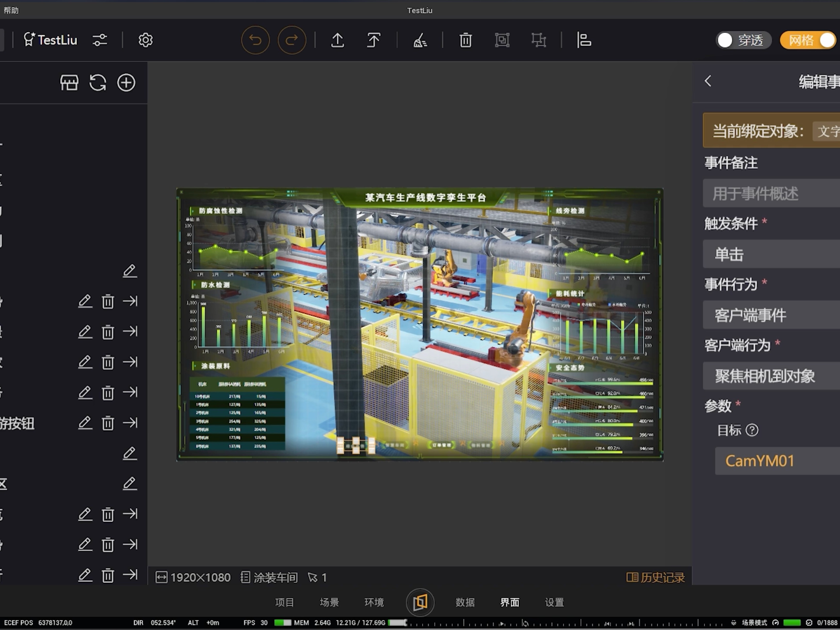Click the plus circle add icon

tap(126, 82)
